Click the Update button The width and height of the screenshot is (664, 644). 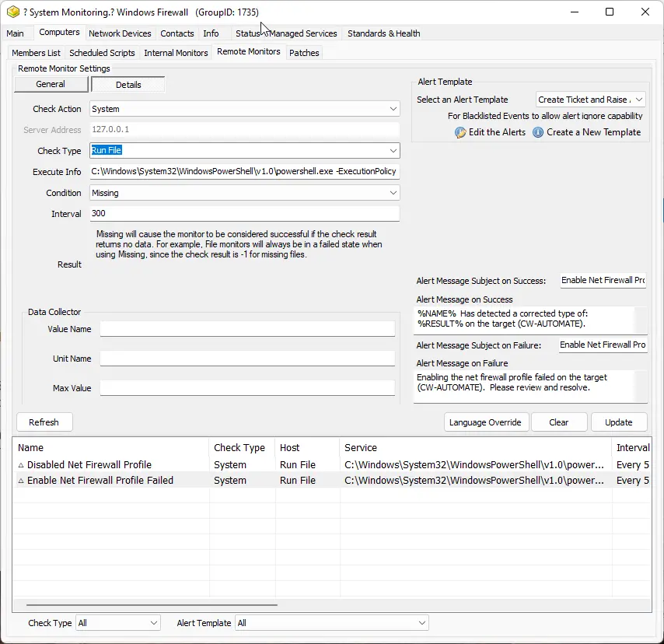click(619, 422)
